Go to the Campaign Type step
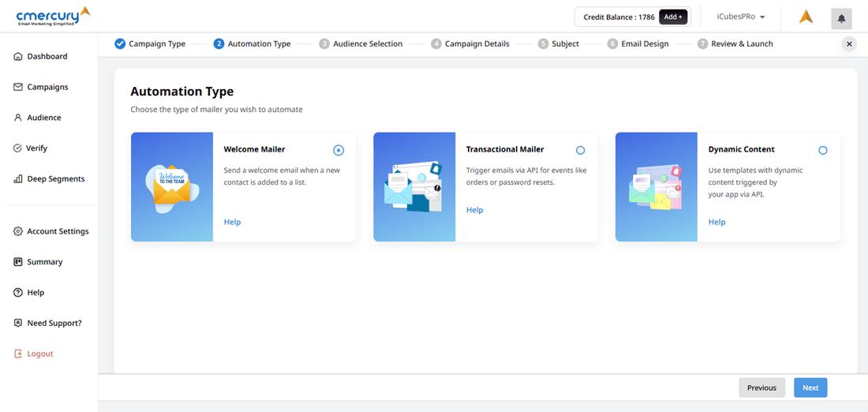Viewport: 868px width, 412px height. 150,44
